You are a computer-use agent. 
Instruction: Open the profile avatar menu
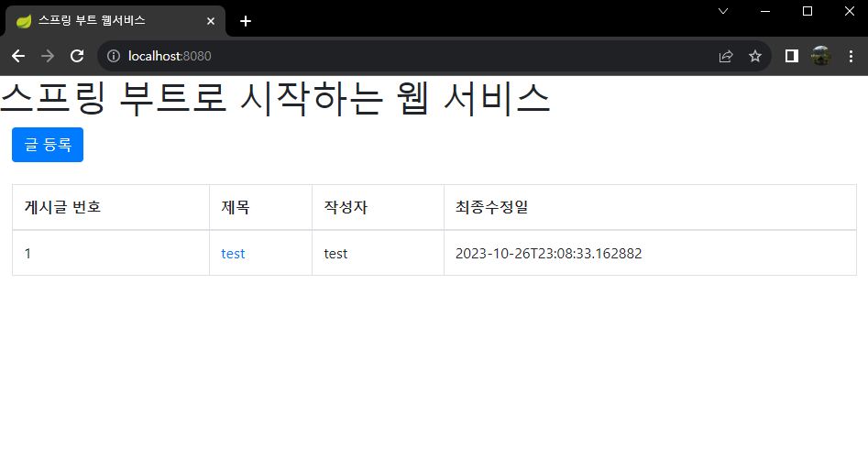pos(821,56)
